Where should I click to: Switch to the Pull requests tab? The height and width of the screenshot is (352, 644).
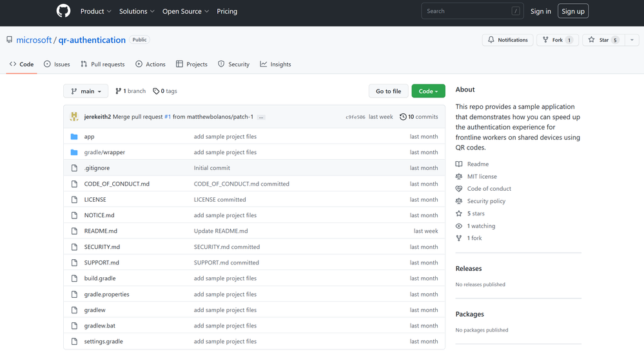coord(102,64)
